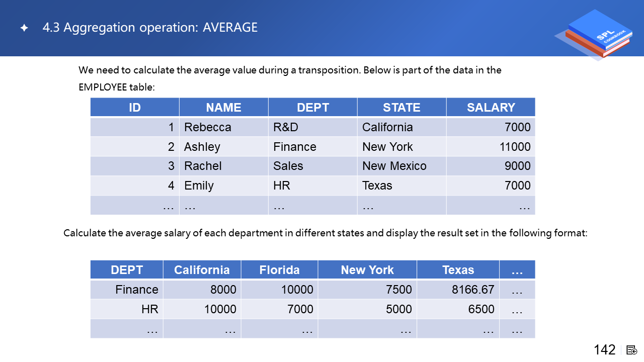Click the NAME column header

click(x=223, y=108)
